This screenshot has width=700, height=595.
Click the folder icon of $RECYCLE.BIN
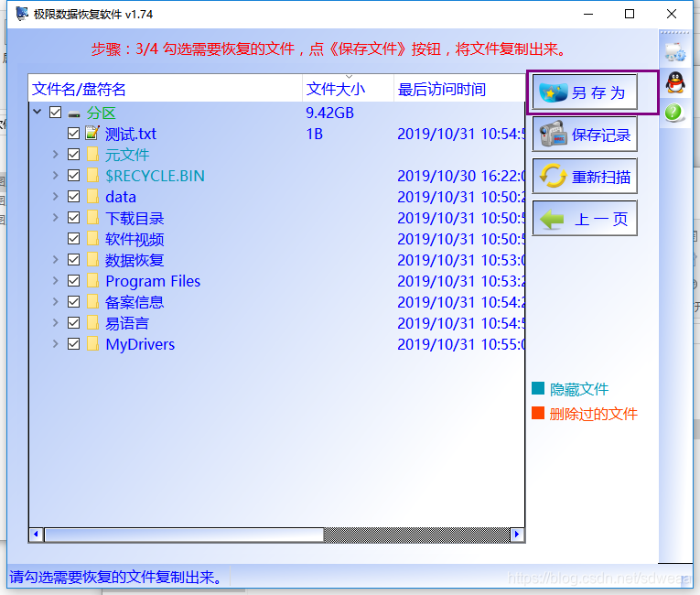[x=92, y=175]
